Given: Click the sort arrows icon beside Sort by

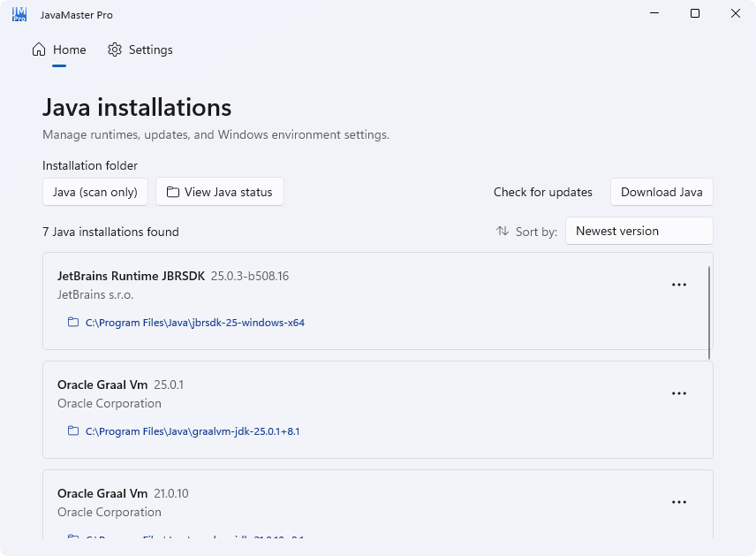Looking at the screenshot, I should click(x=503, y=232).
